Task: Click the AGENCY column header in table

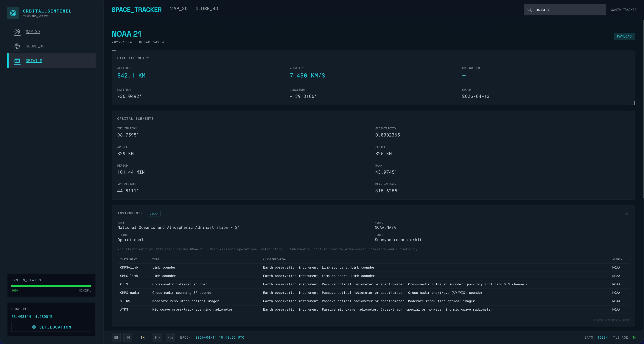Action: (x=617, y=259)
